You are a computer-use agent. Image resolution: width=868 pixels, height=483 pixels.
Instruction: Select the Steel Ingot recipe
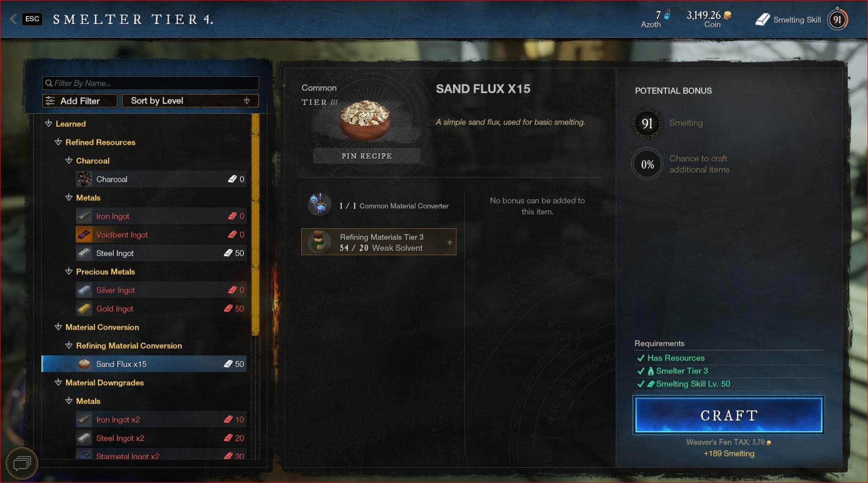tap(161, 253)
